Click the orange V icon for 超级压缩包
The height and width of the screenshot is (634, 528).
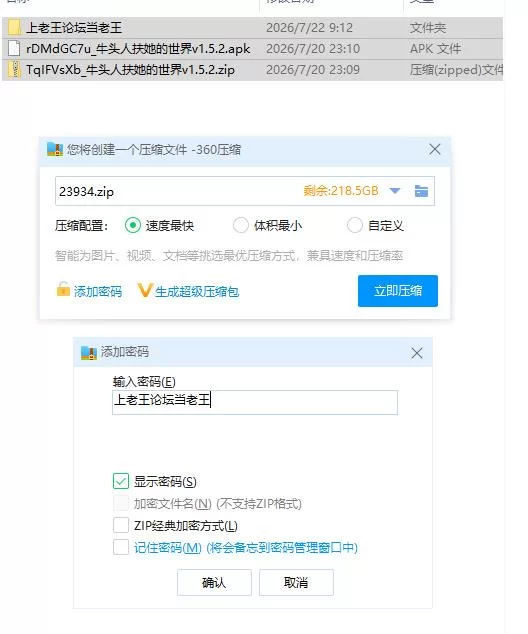[x=145, y=290]
